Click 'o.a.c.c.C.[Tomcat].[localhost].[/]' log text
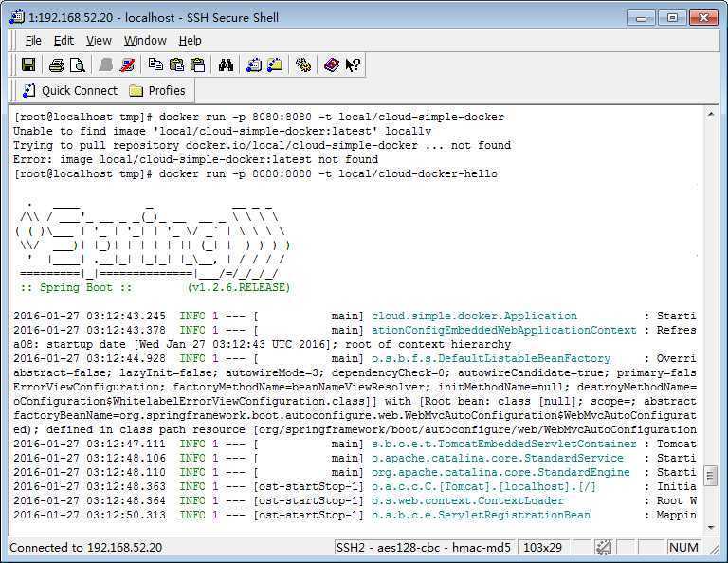The width and height of the screenshot is (728, 563). 483,487
